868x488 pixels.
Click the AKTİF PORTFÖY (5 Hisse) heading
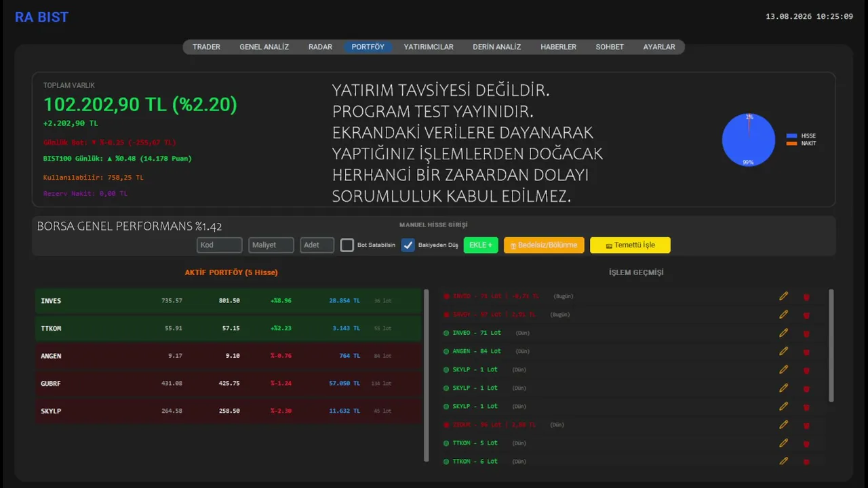[231, 272]
